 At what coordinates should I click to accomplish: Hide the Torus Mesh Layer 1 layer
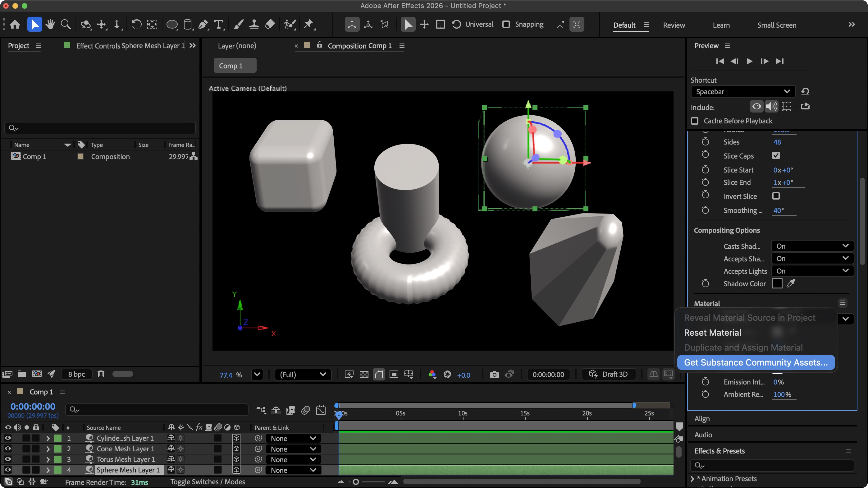click(7, 459)
